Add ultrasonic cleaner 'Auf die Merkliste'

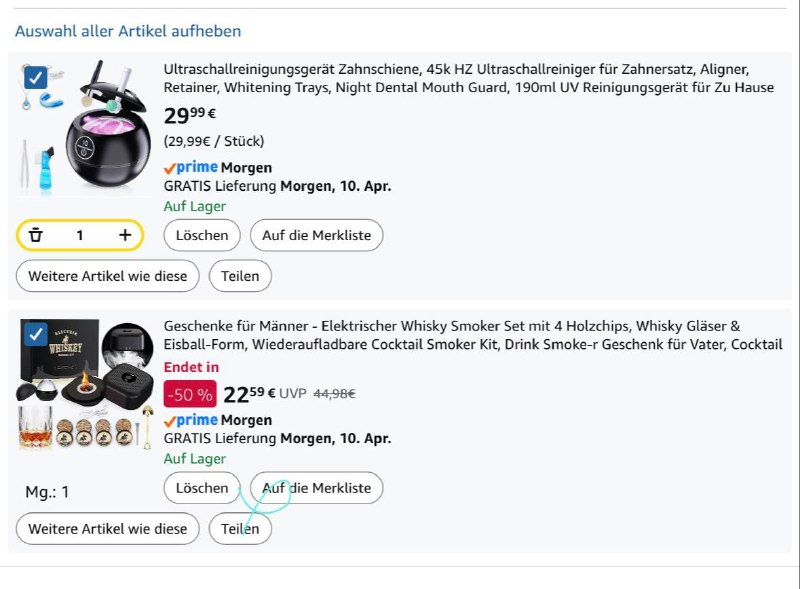[x=316, y=235]
